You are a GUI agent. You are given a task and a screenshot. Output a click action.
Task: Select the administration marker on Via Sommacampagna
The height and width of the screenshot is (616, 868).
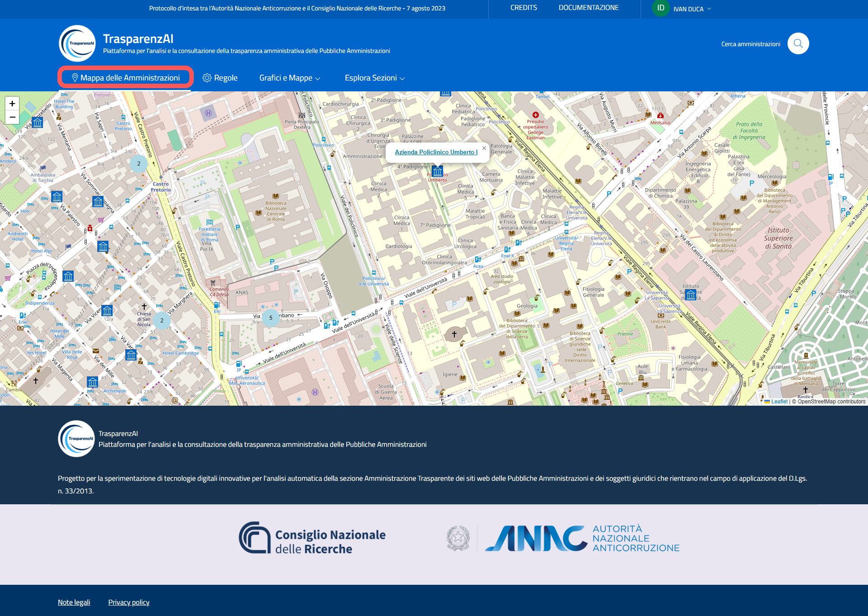[x=98, y=202]
